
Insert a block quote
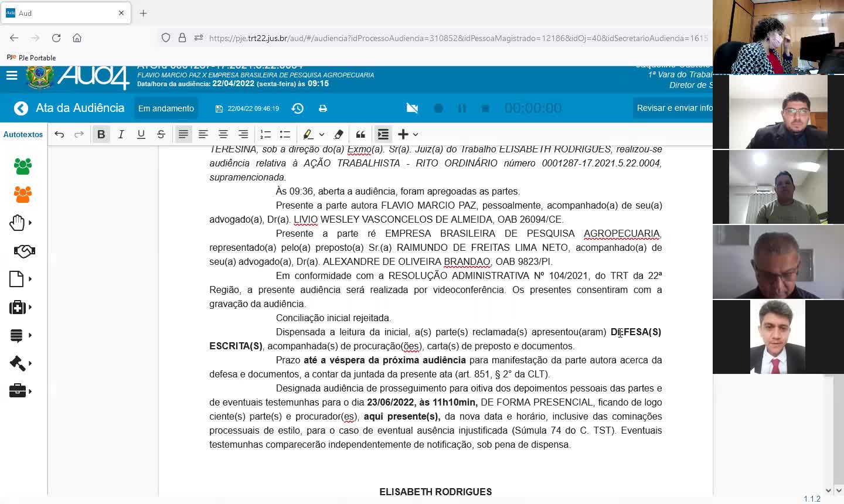point(360,134)
